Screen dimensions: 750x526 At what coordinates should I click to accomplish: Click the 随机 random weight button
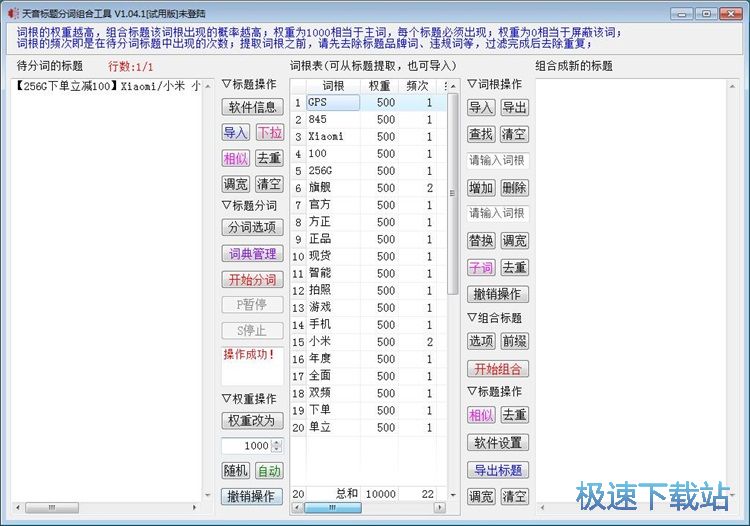pos(235,471)
